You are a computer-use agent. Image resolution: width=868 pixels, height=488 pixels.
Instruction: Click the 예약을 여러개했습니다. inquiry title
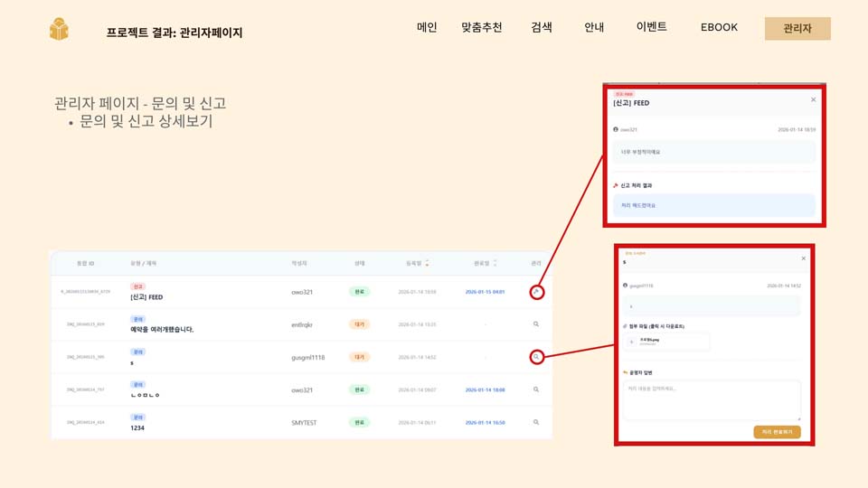pyautogui.click(x=162, y=329)
